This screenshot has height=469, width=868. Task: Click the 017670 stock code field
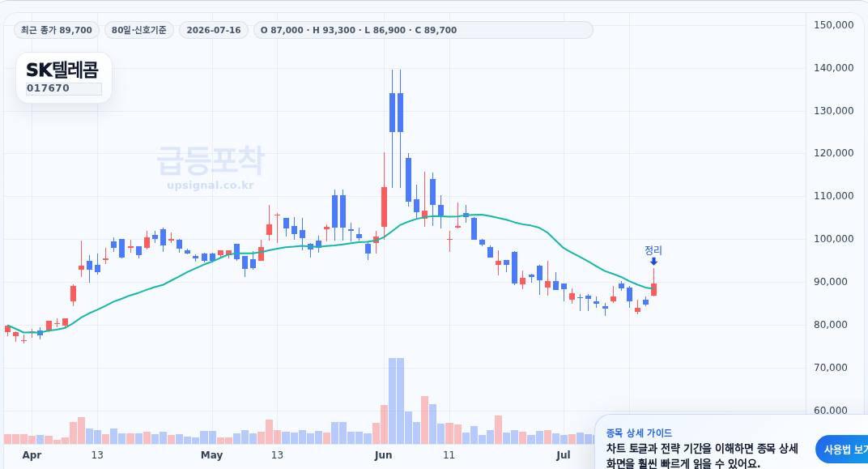[x=64, y=88]
